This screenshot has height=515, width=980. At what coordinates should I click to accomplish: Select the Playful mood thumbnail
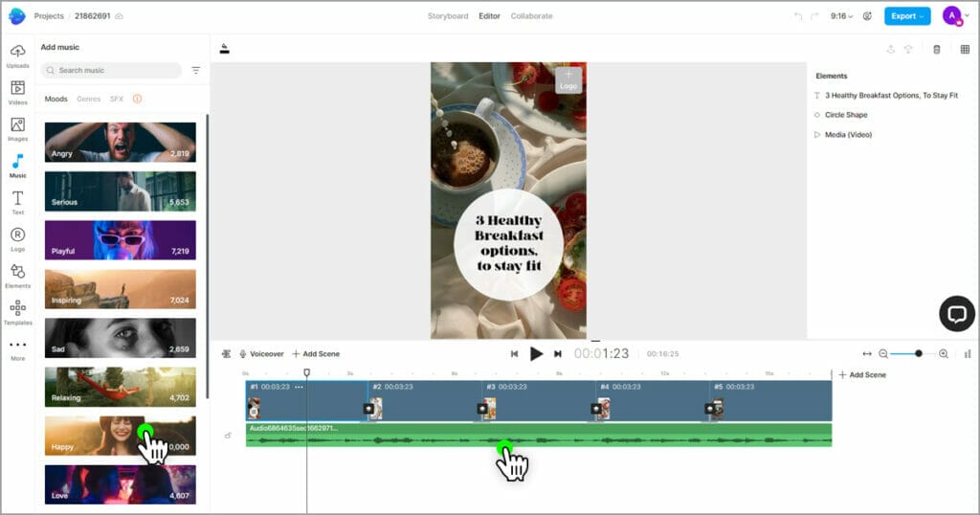coord(120,240)
